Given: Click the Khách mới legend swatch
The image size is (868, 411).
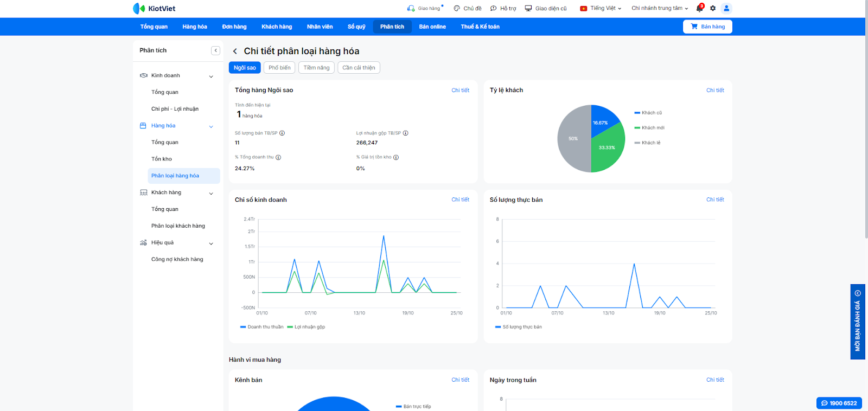Looking at the screenshot, I should coord(637,128).
